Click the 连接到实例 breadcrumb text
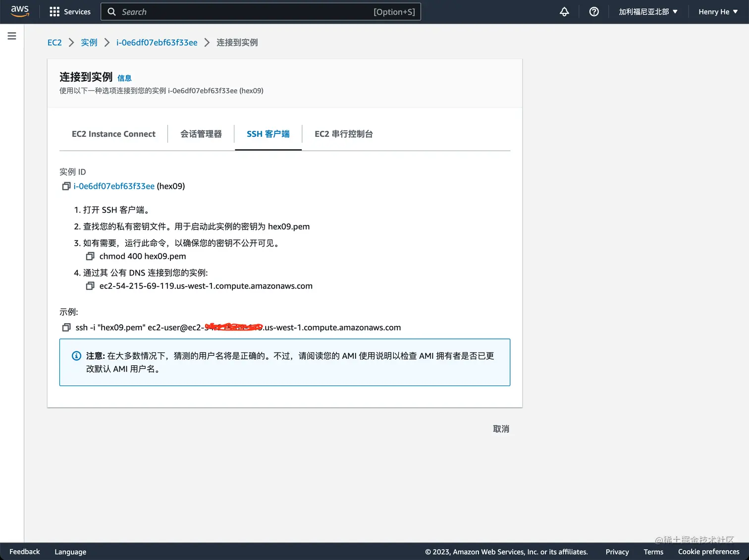749x560 pixels. 237,43
